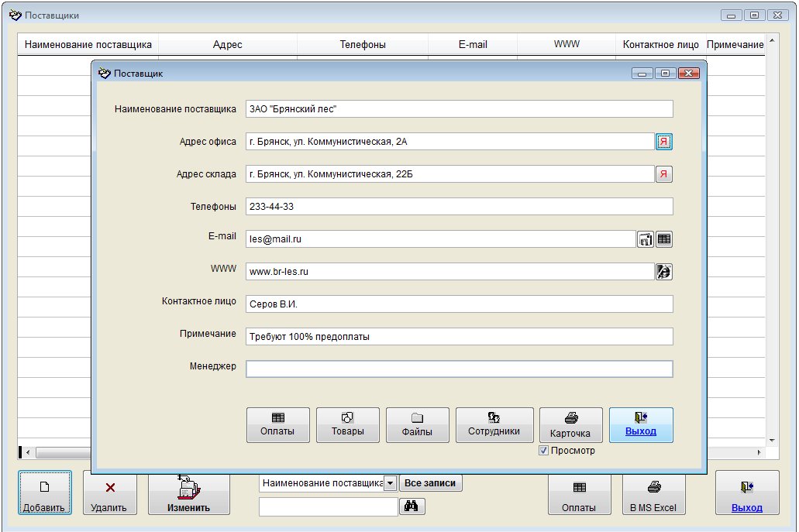Viewport: 799px width, 532px height.
Task: Click the Контактное лицо column header
Action: coord(660,45)
